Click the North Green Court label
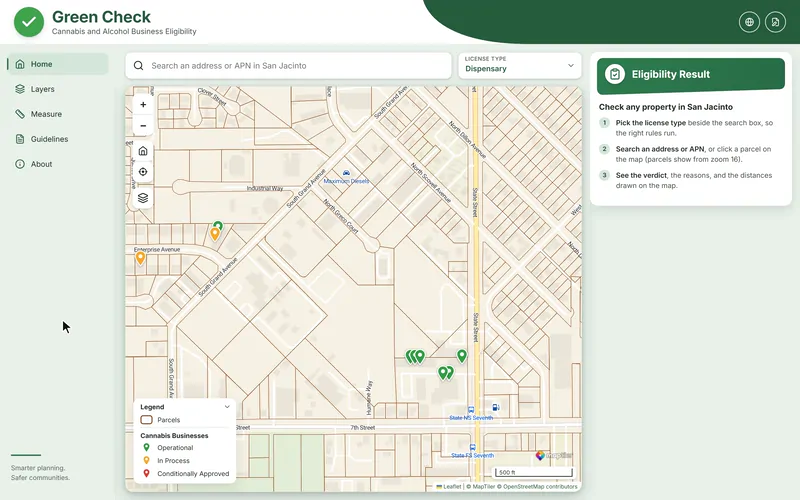The height and width of the screenshot is (500, 800). [x=341, y=216]
